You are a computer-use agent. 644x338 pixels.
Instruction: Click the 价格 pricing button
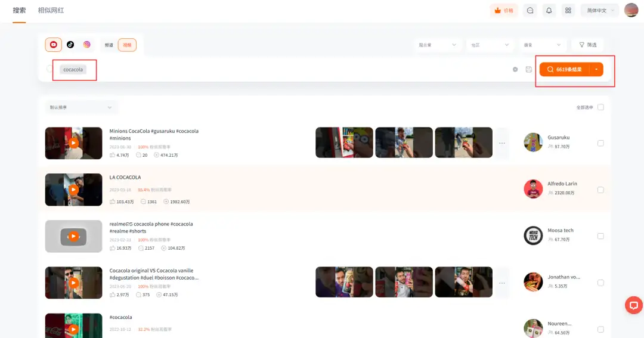pos(504,10)
